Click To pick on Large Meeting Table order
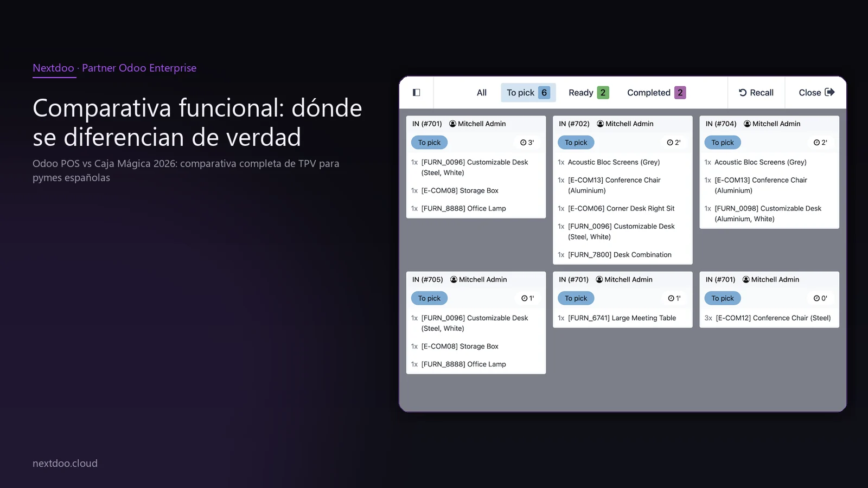This screenshot has height=488, width=868. coord(576,298)
